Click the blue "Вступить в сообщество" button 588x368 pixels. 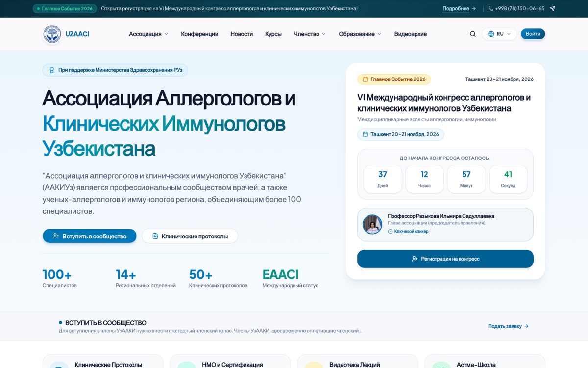tap(90, 236)
